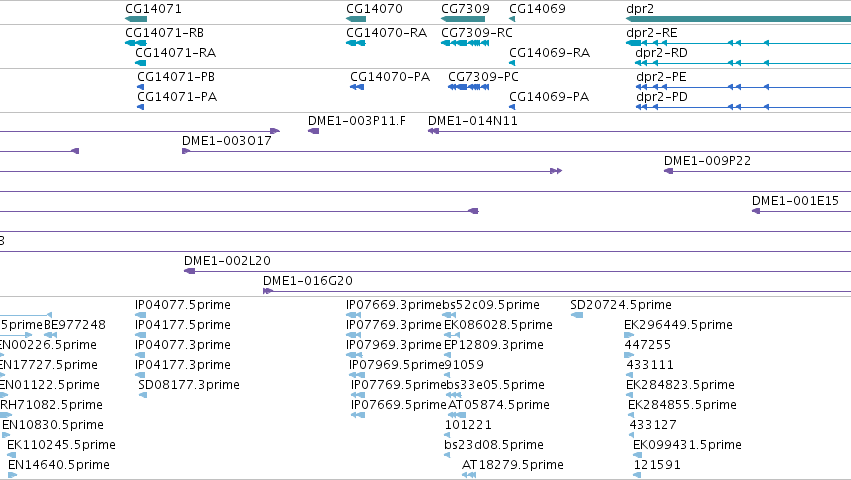Click BAC clone DME1-002L20 label
Viewport: 851px width, 480px height.
tap(227, 261)
